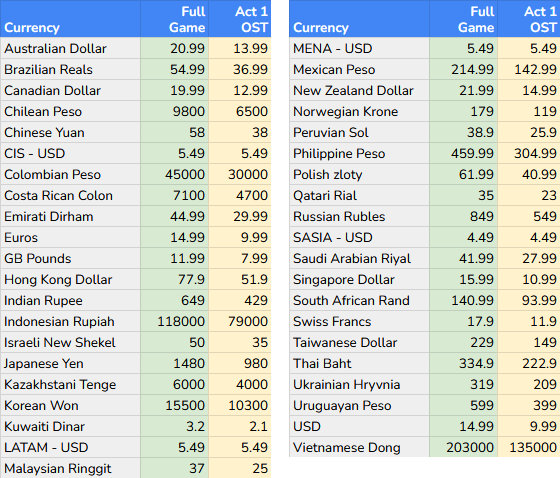Select Vietnamese Dong full game value 203000
The height and width of the screenshot is (478, 560).
pyautogui.click(x=463, y=447)
